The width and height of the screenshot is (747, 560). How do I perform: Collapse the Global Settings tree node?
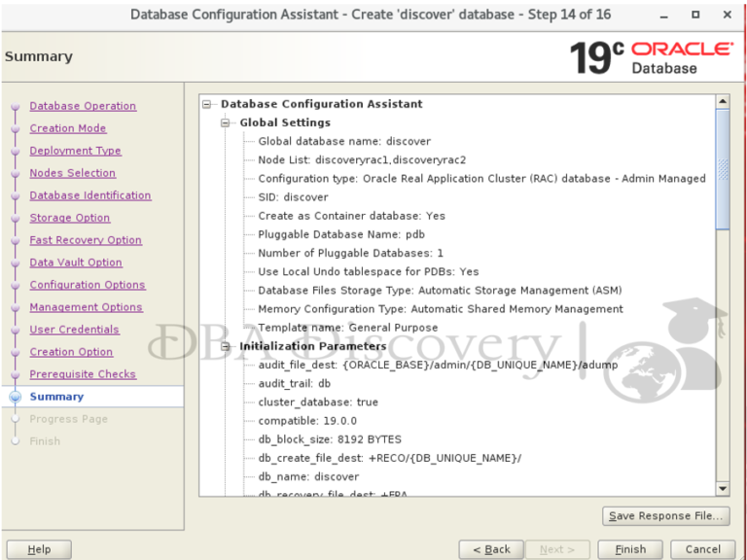click(226, 122)
